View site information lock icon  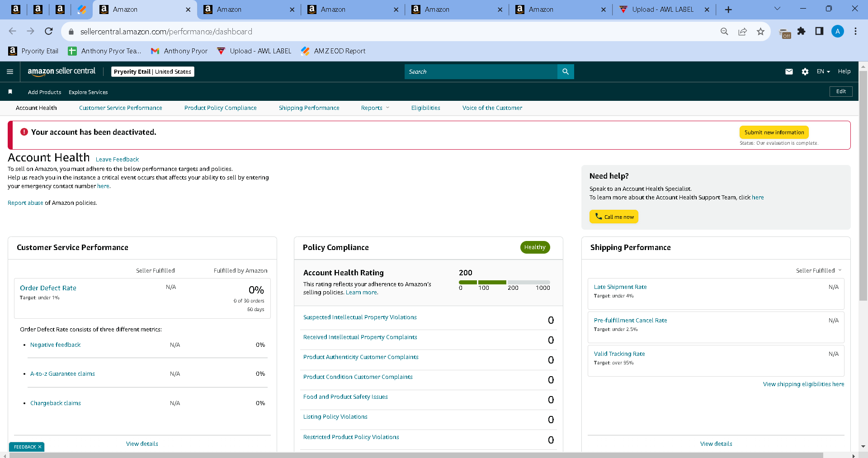(71, 32)
